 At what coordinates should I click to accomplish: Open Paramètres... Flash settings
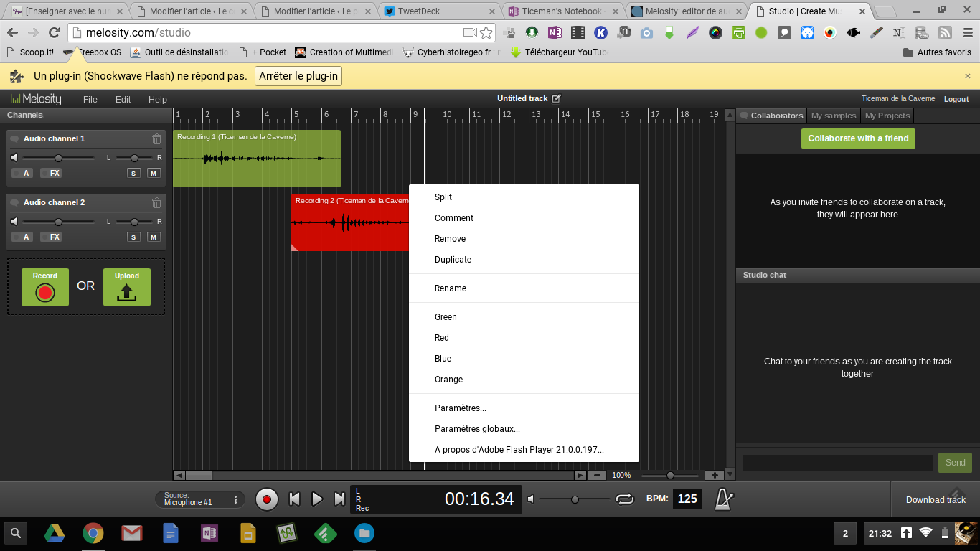(524, 408)
